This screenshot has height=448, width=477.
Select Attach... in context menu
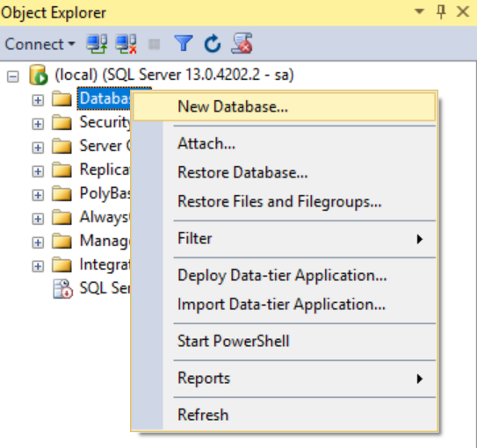tap(285, 143)
